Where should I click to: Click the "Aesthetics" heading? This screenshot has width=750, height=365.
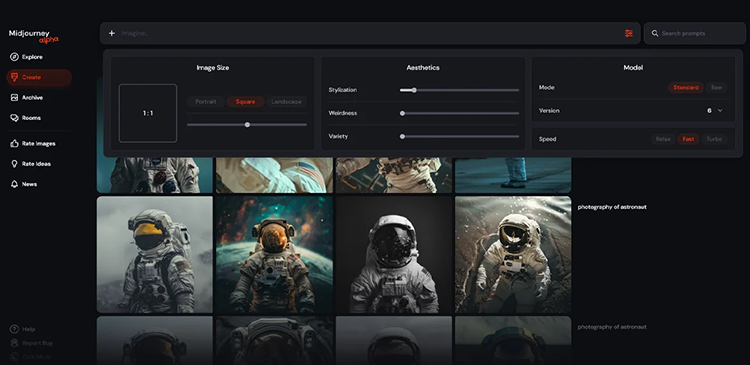point(423,68)
